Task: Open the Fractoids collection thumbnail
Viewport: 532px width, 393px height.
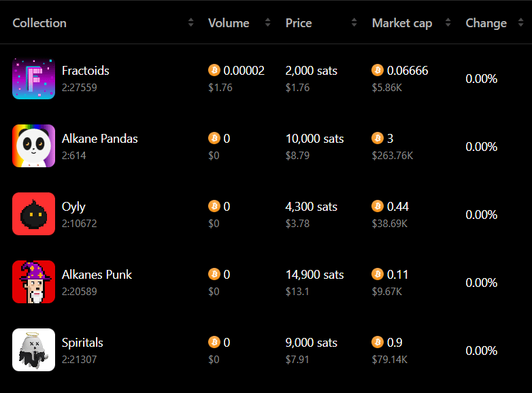Action: 33,78
